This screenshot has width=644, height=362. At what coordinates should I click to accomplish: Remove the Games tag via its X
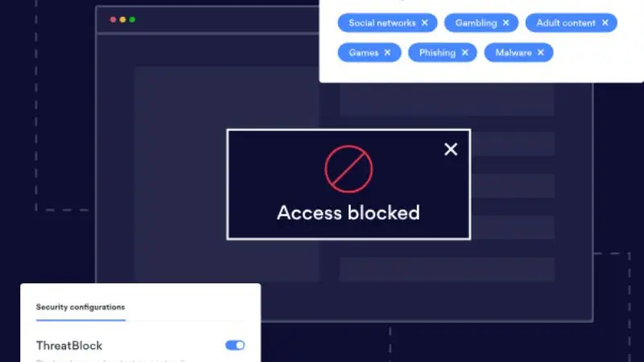387,52
